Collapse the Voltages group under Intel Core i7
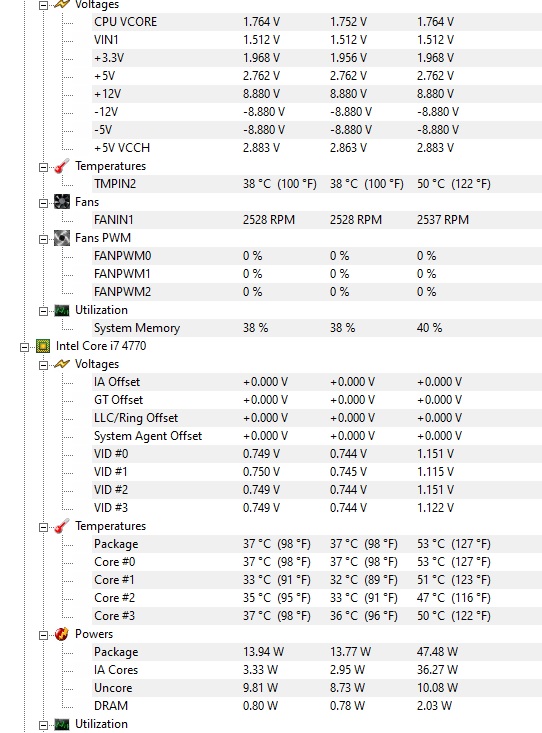The width and height of the screenshot is (542, 733). click(x=43, y=365)
